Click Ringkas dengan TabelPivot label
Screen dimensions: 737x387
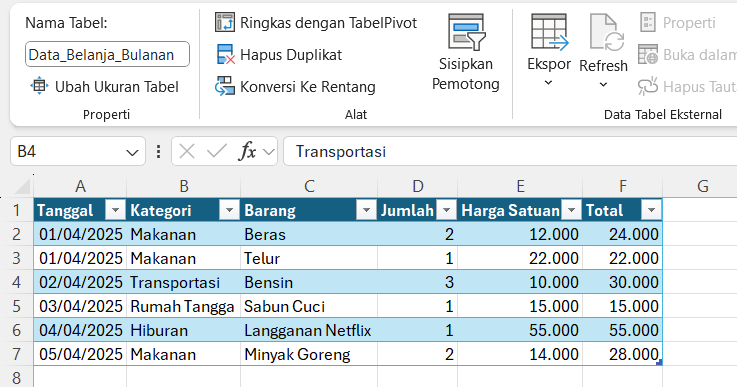[x=329, y=23]
